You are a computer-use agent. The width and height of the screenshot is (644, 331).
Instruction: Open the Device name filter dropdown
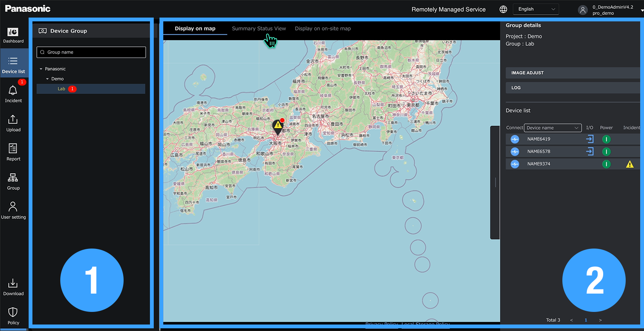coord(552,128)
